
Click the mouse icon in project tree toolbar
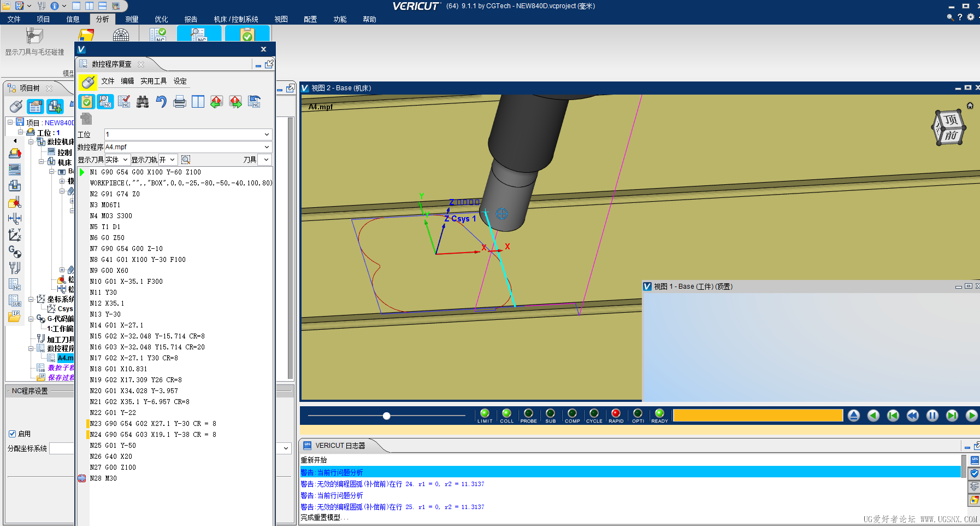(16, 106)
